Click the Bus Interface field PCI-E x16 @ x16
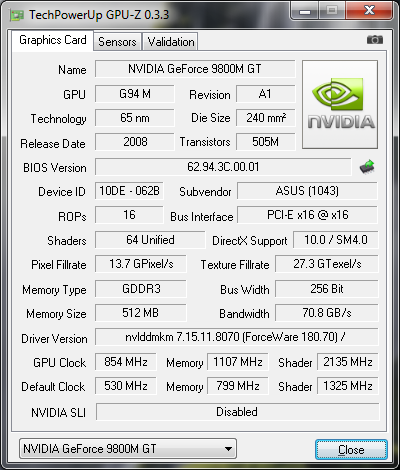 pyautogui.click(x=307, y=215)
